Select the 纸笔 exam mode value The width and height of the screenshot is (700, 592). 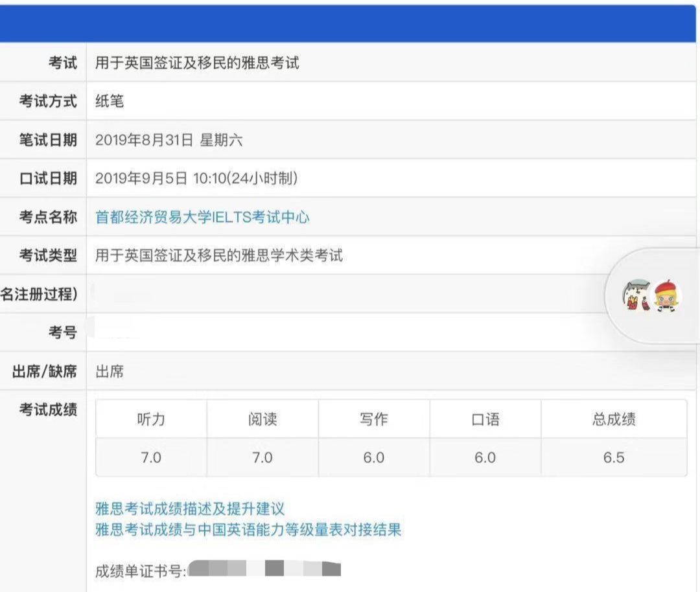(108, 101)
